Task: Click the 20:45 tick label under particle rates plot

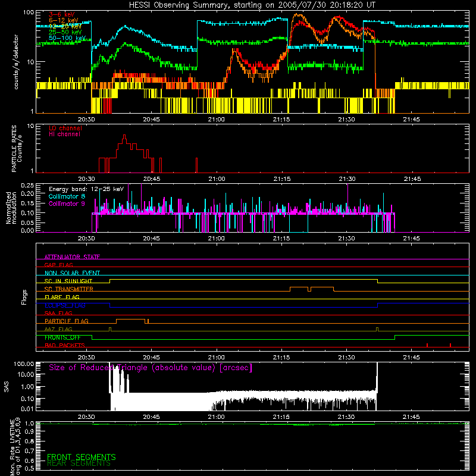Action: pyautogui.click(x=152, y=179)
